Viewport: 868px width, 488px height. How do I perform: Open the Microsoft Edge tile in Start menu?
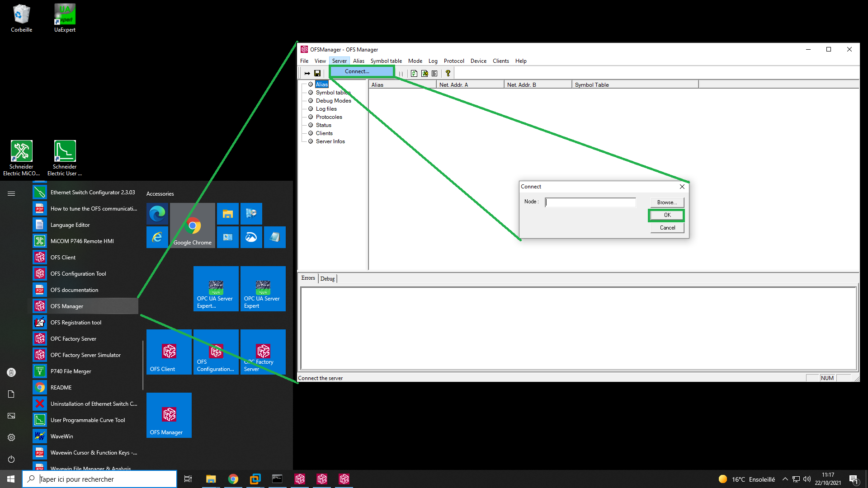pyautogui.click(x=157, y=214)
